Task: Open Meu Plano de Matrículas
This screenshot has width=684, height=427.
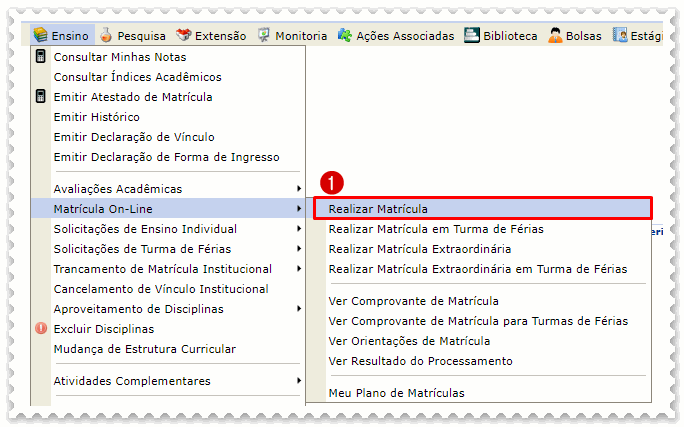Action: pyautogui.click(x=396, y=393)
